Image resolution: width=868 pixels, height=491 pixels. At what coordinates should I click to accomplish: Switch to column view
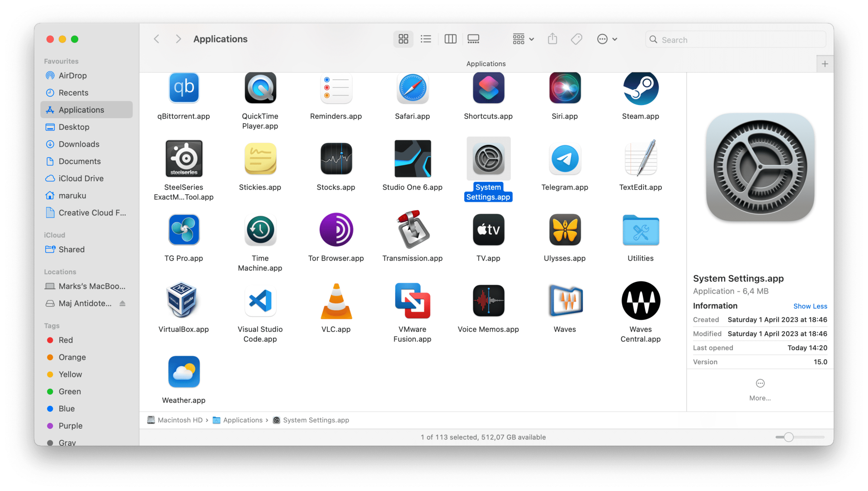point(450,39)
